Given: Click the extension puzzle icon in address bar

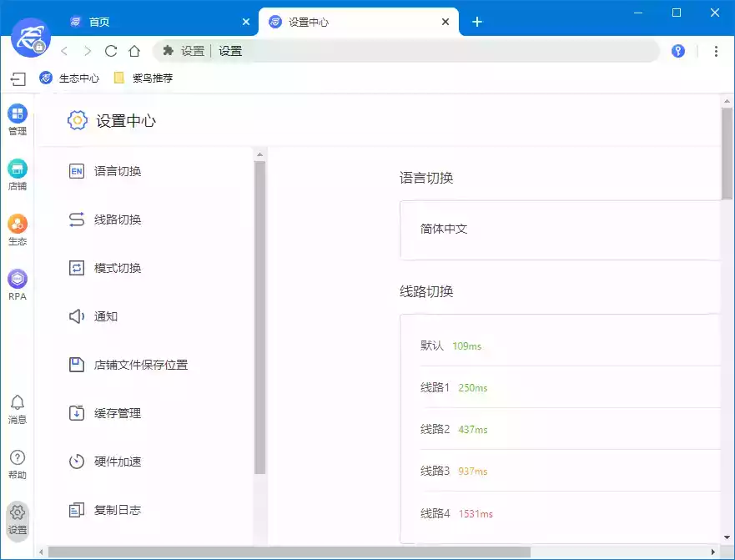Looking at the screenshot, I should click(168, 51).
